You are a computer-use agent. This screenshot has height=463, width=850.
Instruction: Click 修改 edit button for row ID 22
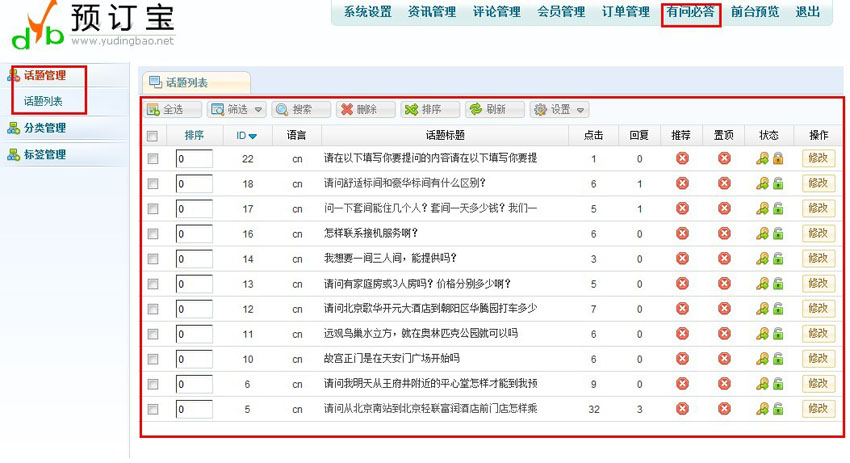coord(818,158)
